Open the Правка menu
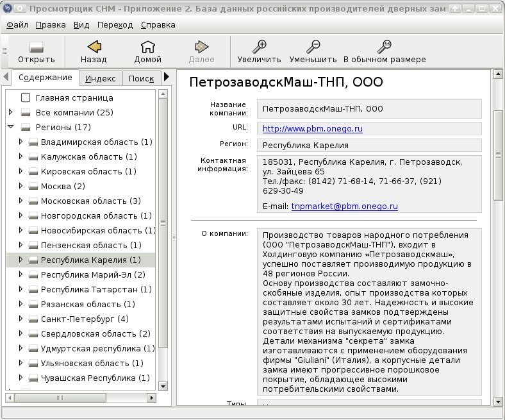The image size is (505, 420). tap(51, 25)
